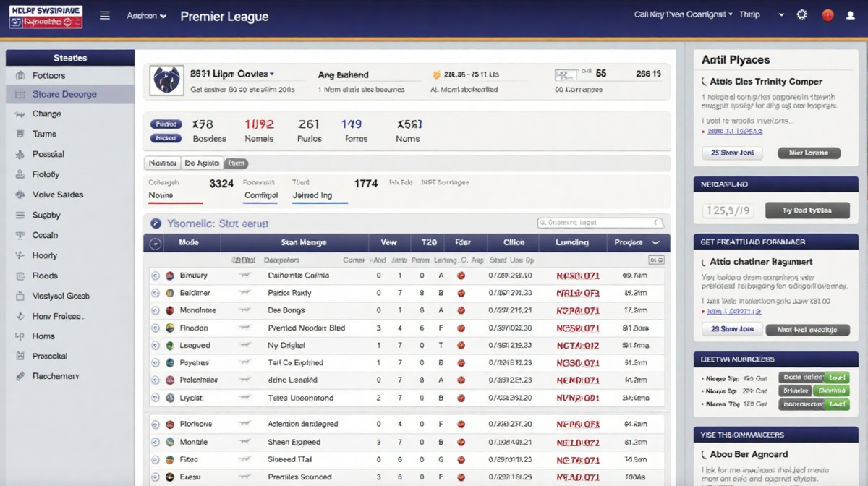Click the Try Bad typlas button

click(807, 211)
